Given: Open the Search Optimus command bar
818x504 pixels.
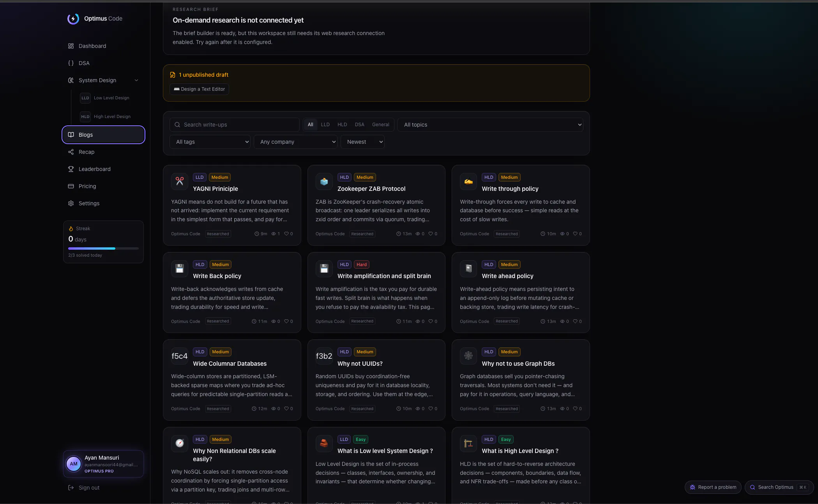Looking at the screenshot, I should (x=779, y=487).
